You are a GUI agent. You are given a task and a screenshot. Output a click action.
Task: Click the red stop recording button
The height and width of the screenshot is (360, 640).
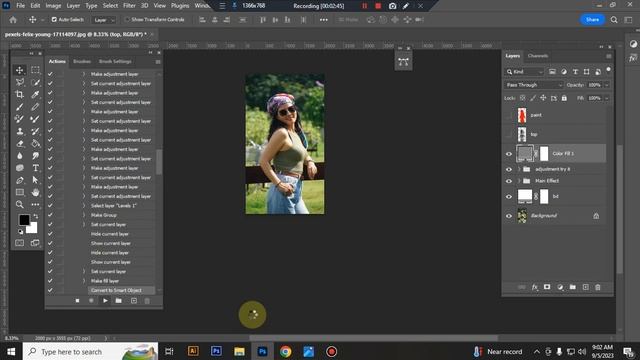click(x=378, y=6)
